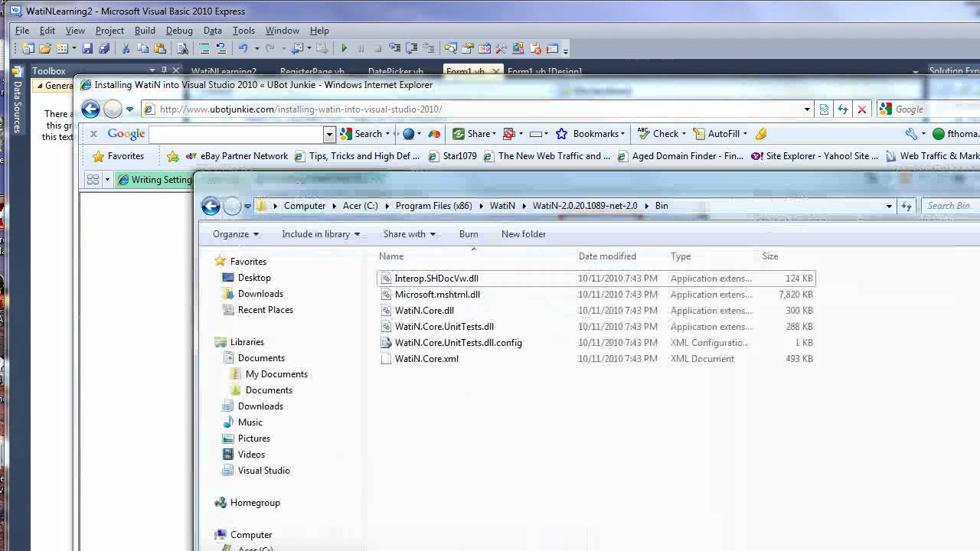This screenshot has height=551, width=980.
Task: Click Open File icon in Visual Basic toolbar
Action: click(x=45, y=49)
